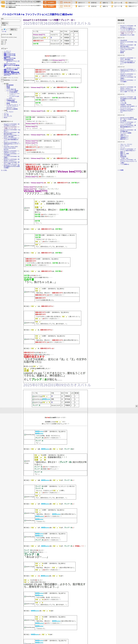Open 女神アルテミス in 更新履歴
The height and width of the screenshot is (644, 138).
click(x=124, y=136)
